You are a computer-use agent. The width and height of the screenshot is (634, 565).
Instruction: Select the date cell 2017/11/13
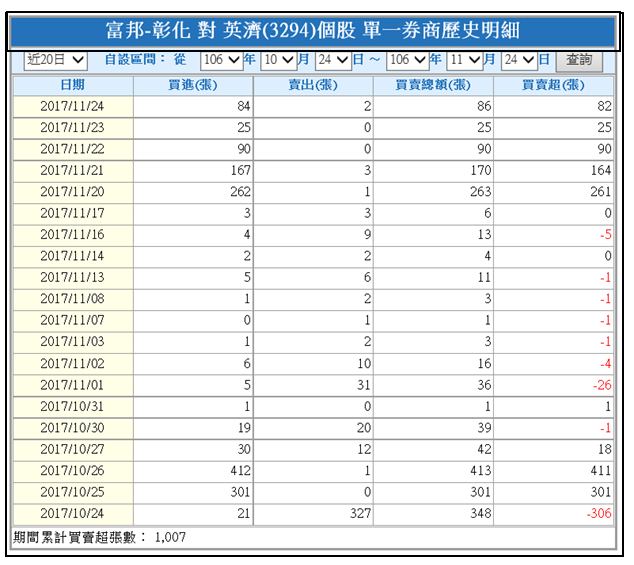pyautogui.click(x=73, y=278)
